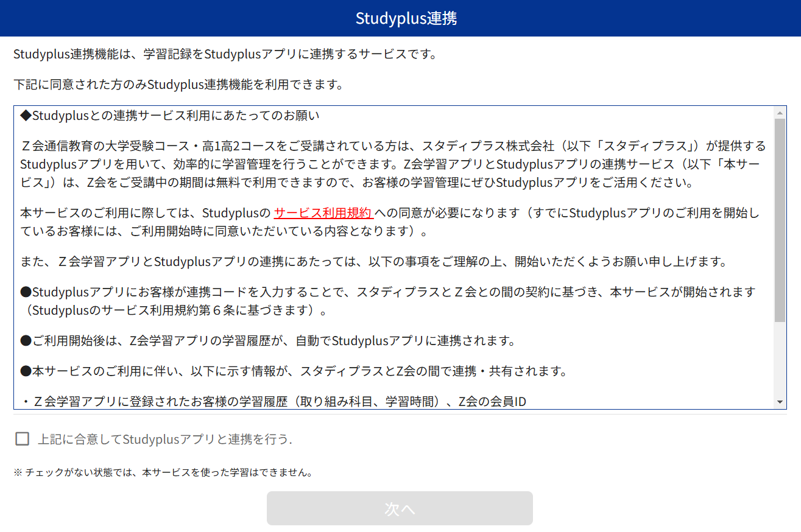801x532 pixels.
Task: Click the terms scrollbar up arrow
Action: (x=780, y=113)
